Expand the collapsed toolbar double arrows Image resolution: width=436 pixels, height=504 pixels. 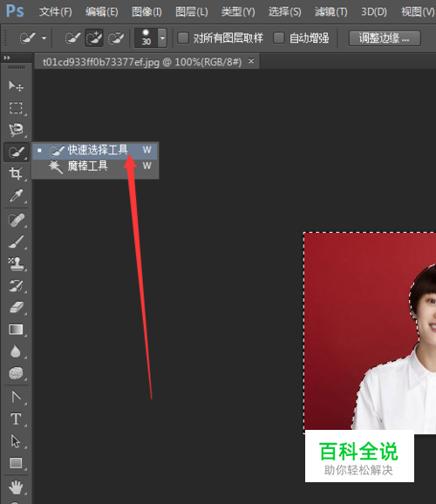tap(7, 58)
